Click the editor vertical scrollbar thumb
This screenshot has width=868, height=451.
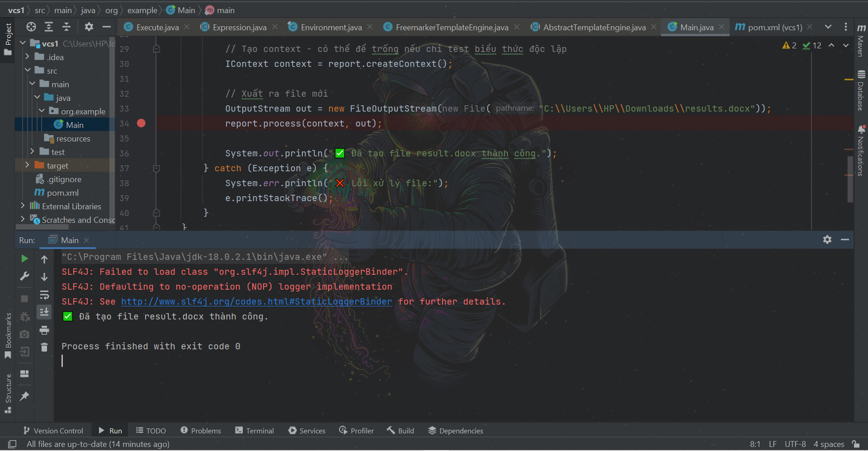click(850, 179)
